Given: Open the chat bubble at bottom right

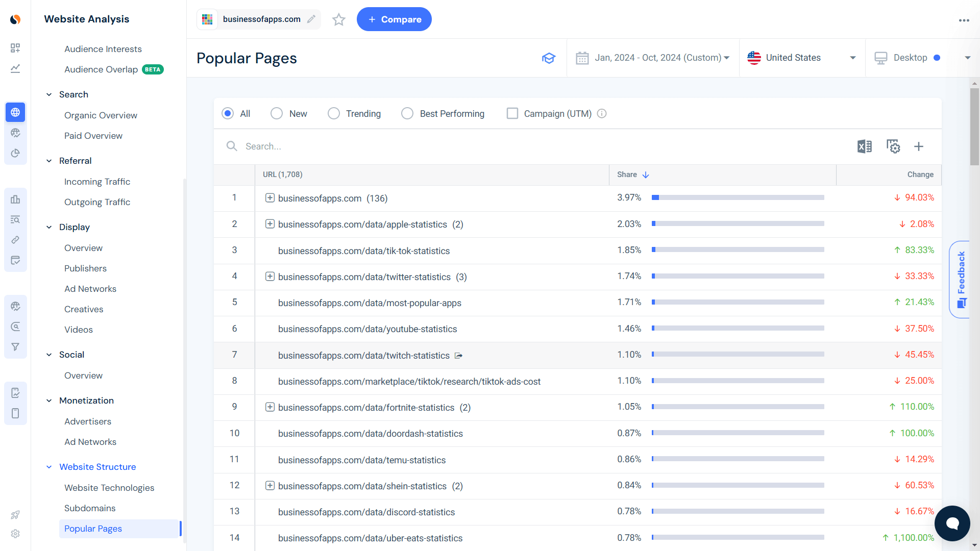Looking at the screenshot, I should point(952,523).
